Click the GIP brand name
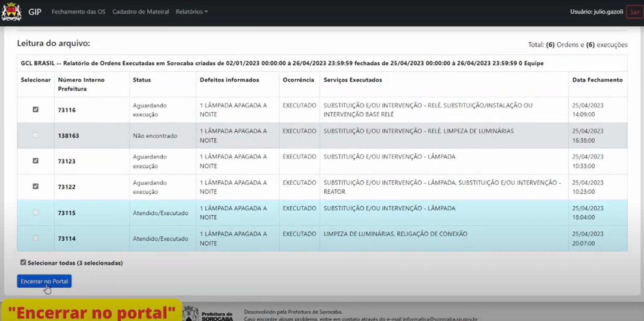Viewport: 644px width, 321px height. tap(35, 12)
